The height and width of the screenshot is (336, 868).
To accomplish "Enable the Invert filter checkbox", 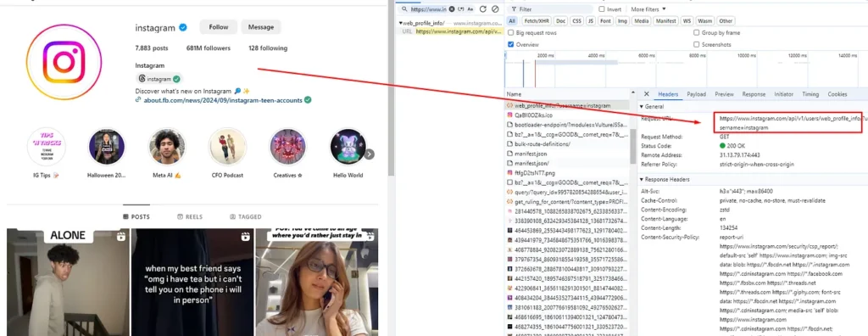I will click(602, 9).
